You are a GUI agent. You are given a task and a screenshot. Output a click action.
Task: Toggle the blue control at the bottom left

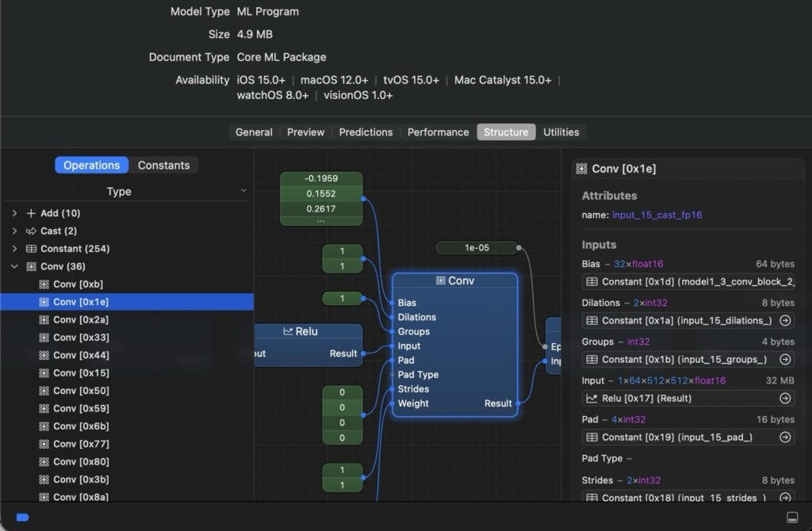click(21, 517)
